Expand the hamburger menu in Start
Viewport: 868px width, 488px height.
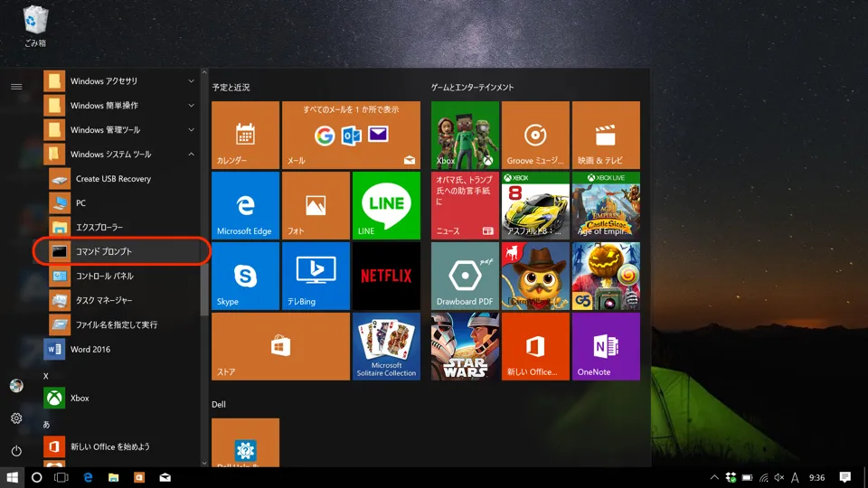coord(16,87)
